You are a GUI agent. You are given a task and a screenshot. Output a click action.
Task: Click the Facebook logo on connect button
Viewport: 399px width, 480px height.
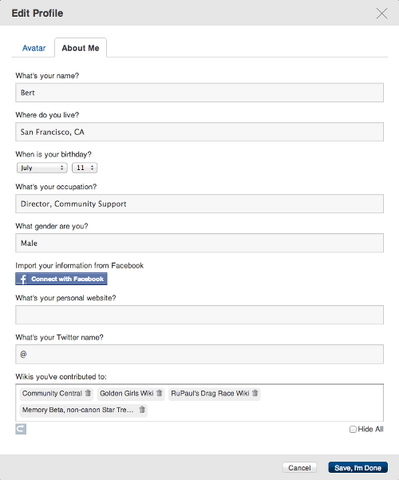pyautogui.click(x=23, y=279)
